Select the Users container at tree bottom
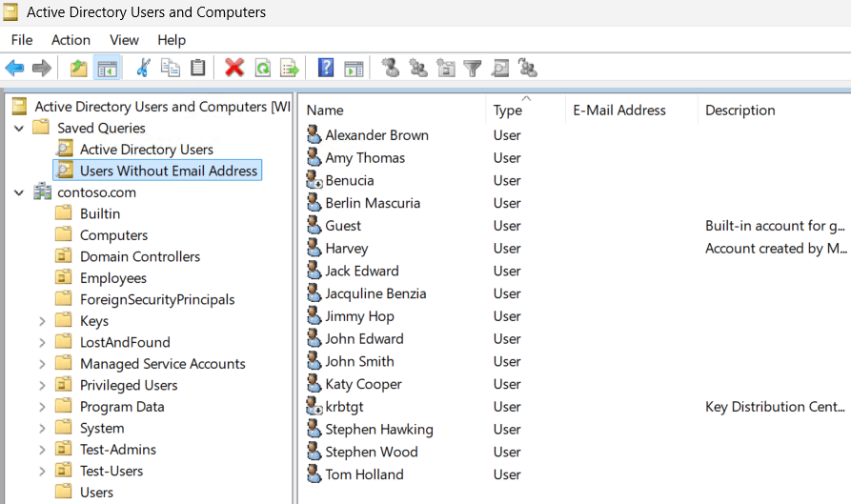The image size is (851, 504). (x=96, y=493)
